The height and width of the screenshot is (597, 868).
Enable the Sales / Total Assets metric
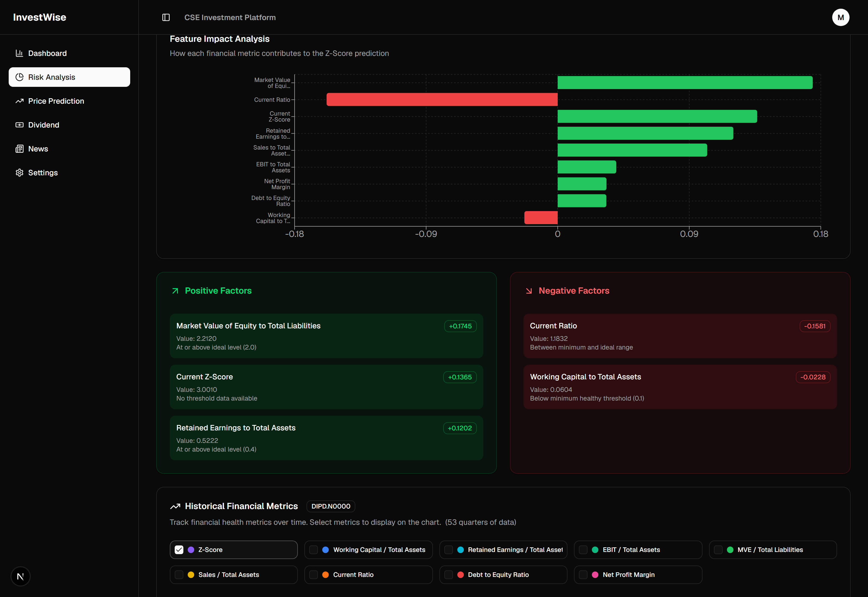coord(179,574)
